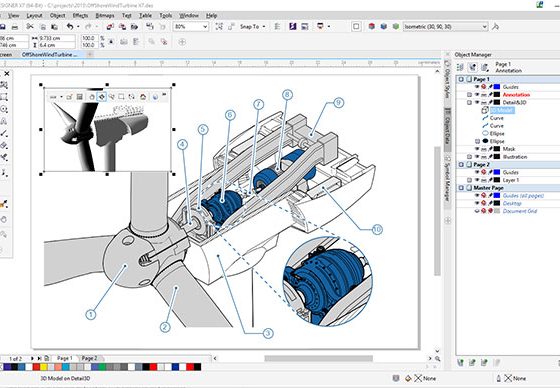Screen dimensions: 560x388
Task: Select the Annotation layer name
Action: [x=516, y=95]
